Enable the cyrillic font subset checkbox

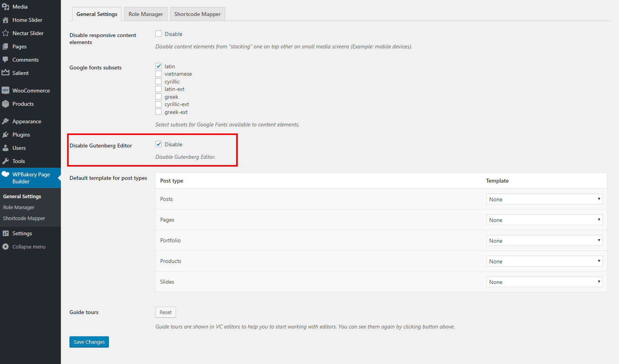158,82
